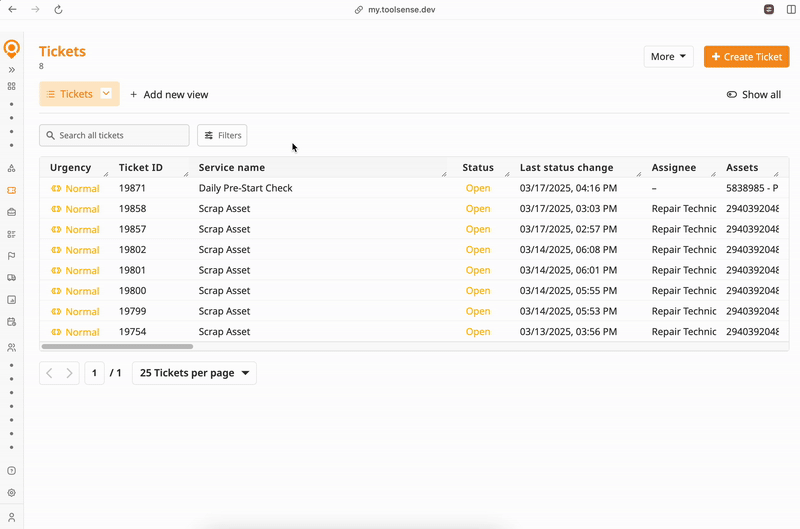800x529 pixels.
Task: Select the Tickets view tab
Action: (x=70, y=94)
